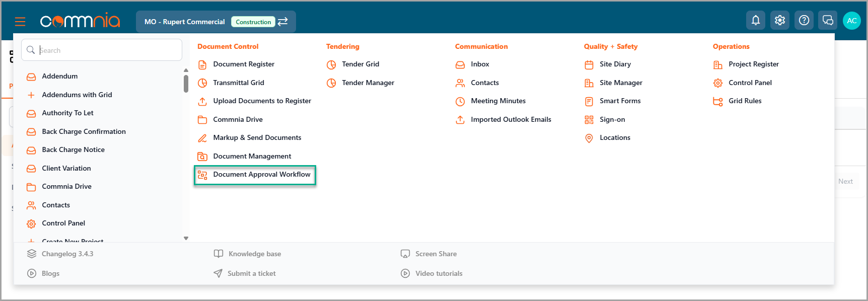
Task: Open the hamburger main menu icon
Action: point(20,22)
